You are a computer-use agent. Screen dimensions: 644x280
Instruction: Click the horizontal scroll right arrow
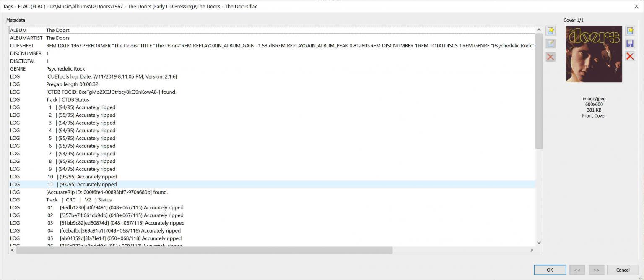pos(532,250)
